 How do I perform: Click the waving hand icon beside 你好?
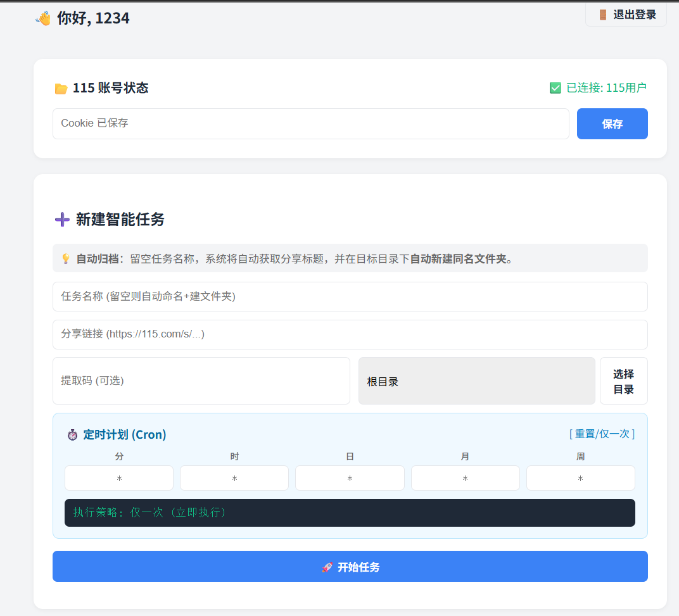click(x=43, y=18)
